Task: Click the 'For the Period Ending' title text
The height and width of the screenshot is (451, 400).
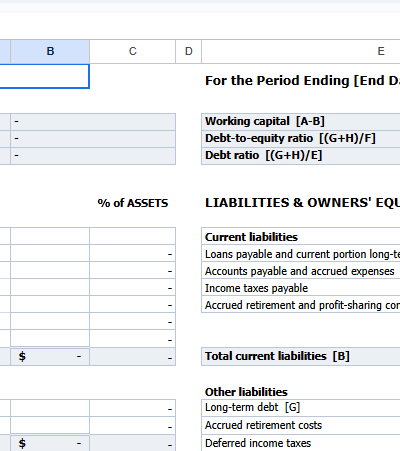Action: click(302, 80)
